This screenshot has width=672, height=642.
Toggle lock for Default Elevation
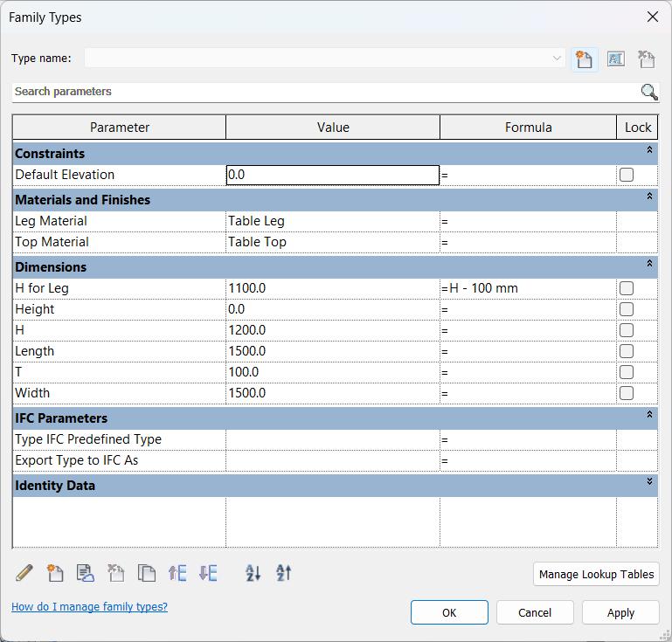click(x=627, y=175)
